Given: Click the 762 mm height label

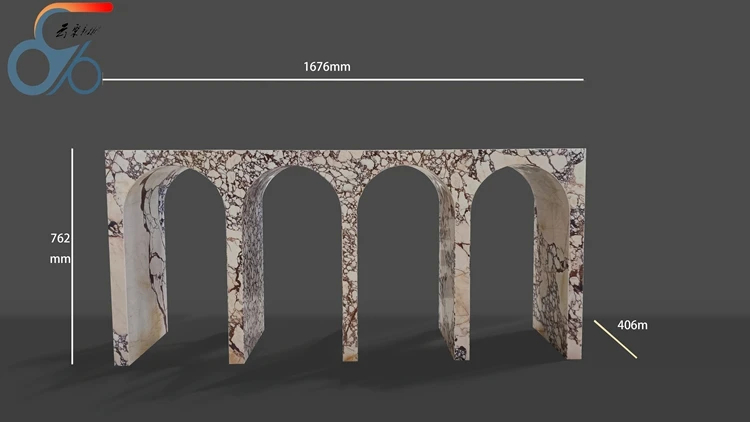Looking at the screenshot, I should click(x=60, y=248).
